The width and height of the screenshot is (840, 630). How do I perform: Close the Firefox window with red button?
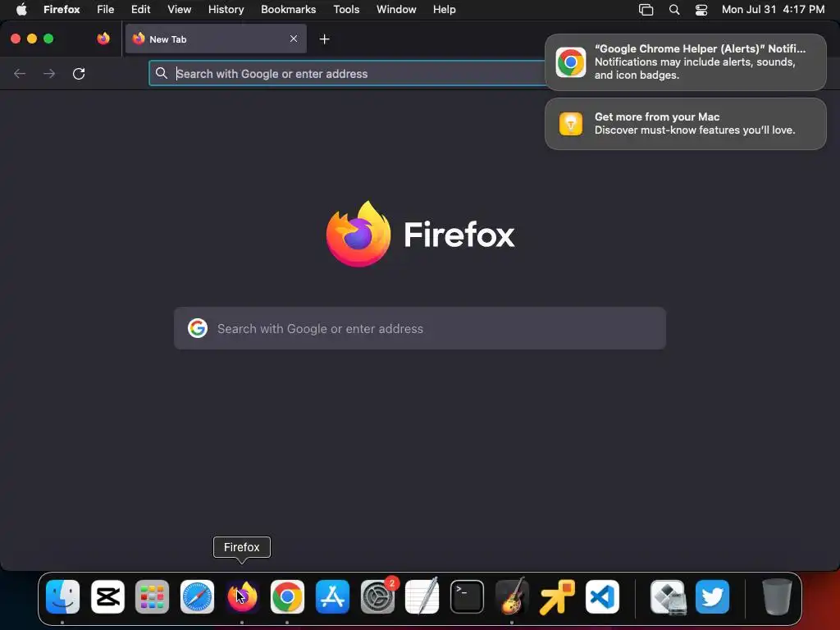tap(16, 39)
